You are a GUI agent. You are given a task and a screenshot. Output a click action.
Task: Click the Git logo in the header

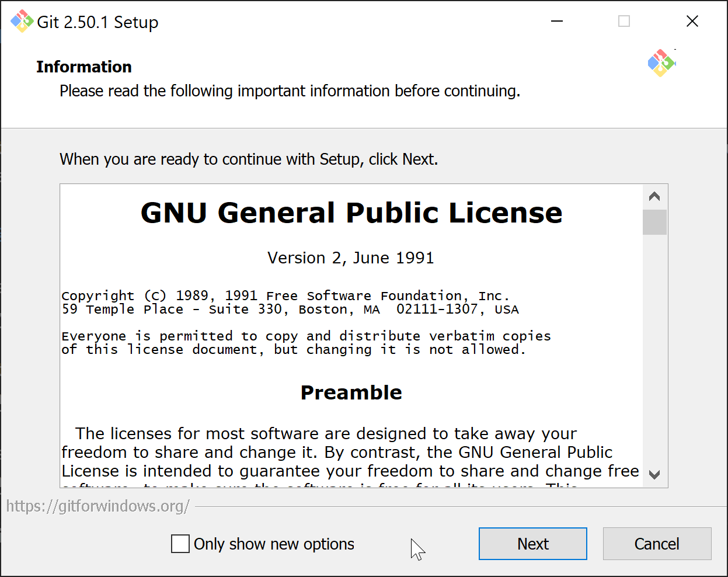click(661, 63)
